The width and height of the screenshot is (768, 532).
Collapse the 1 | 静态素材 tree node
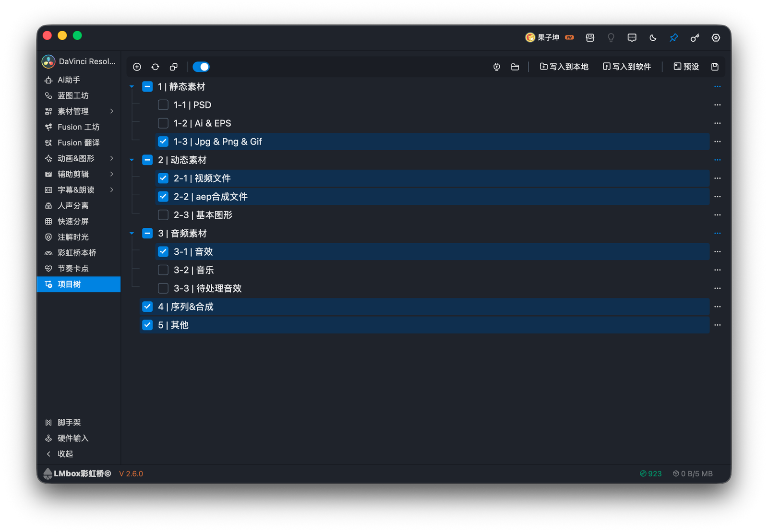coord(132,87)
